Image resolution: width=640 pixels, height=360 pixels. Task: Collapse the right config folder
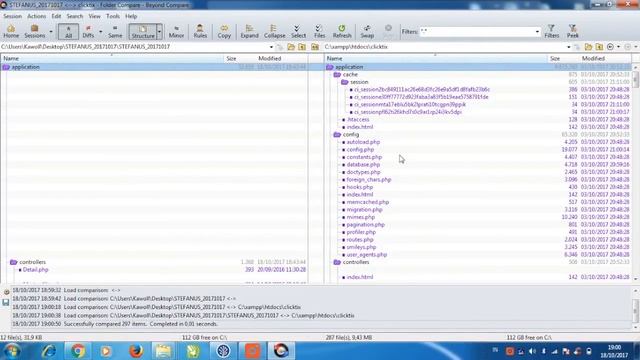click(337, 135)
